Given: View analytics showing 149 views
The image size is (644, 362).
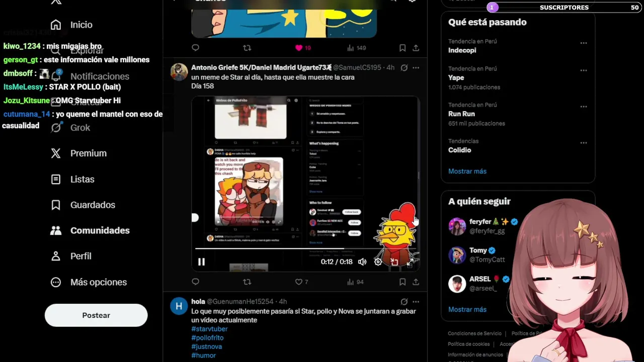Looking at the screenshot, I should 356,48.
